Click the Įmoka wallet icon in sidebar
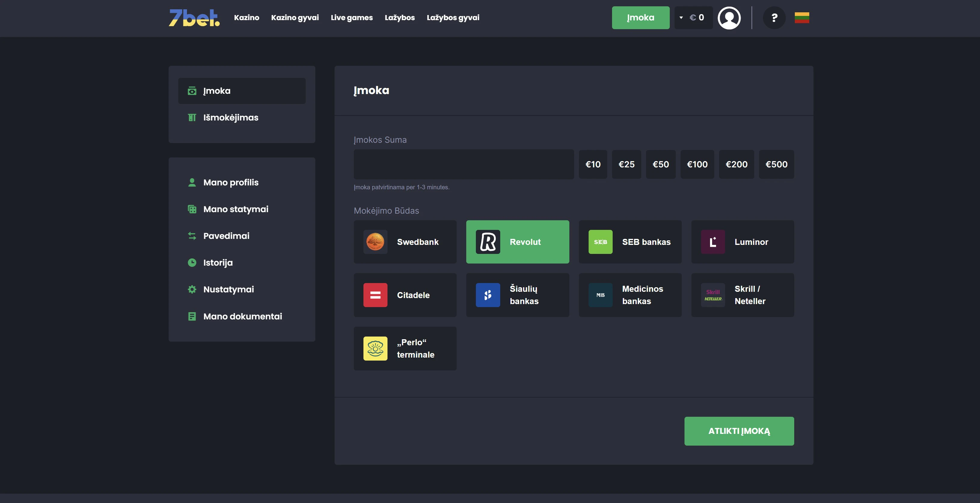Screen dimensions: 980x503 (x=192, y=91)
